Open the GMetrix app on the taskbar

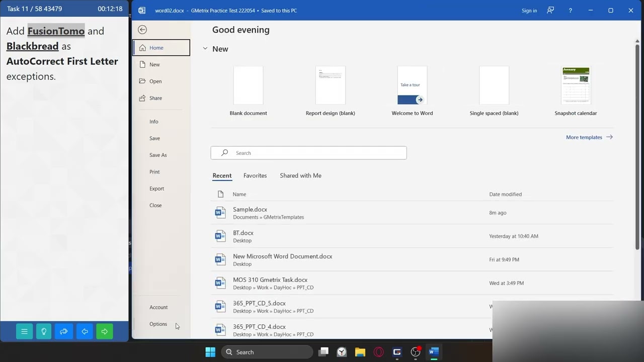coord(397,352)
